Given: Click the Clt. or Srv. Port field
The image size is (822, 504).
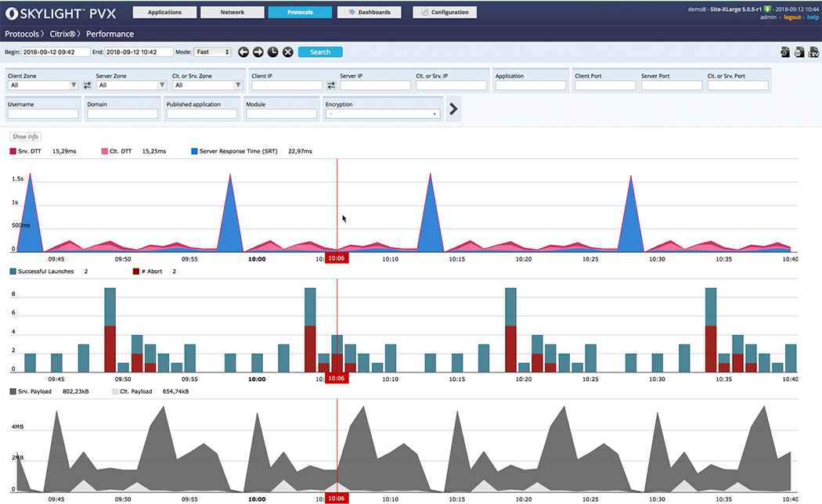Looking at the screenshot, I should click(x=737, y=85).
